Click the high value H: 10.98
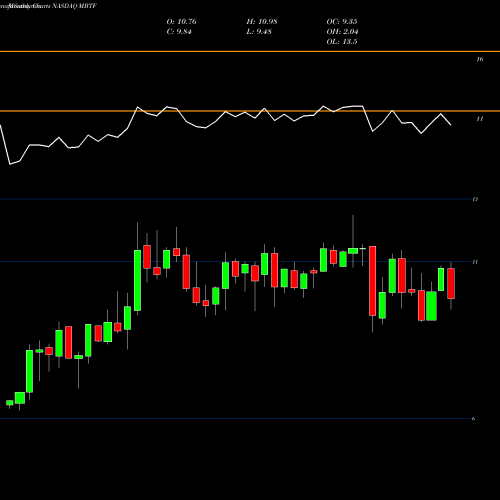Screen dimensions: 500x500 coord(262,22)
